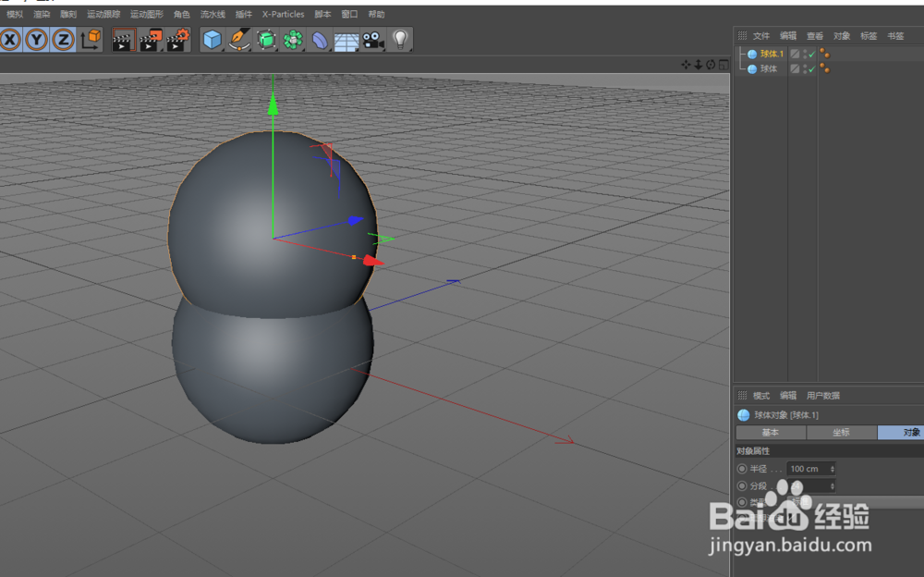
Task: Click the Phong tag on 球体
Action: click(x=824, y=69)
